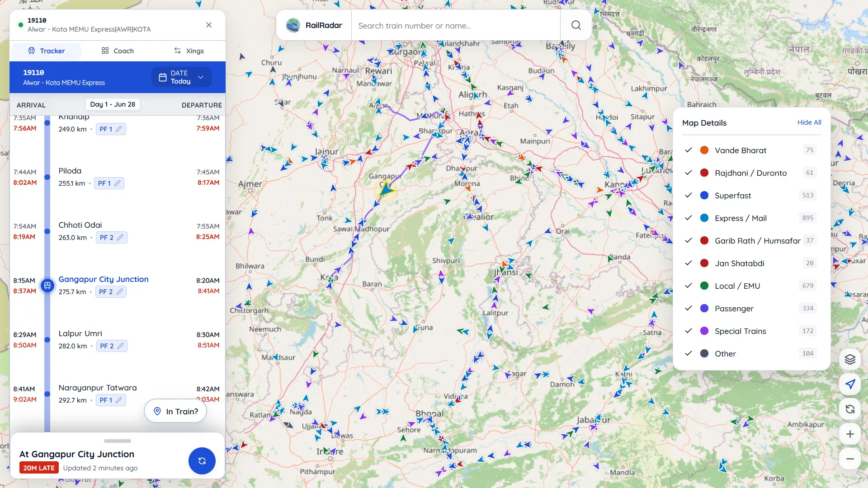Edit platform PF 2 for Chhoti Odai
The image size is (868, 488).
(111, 238)
